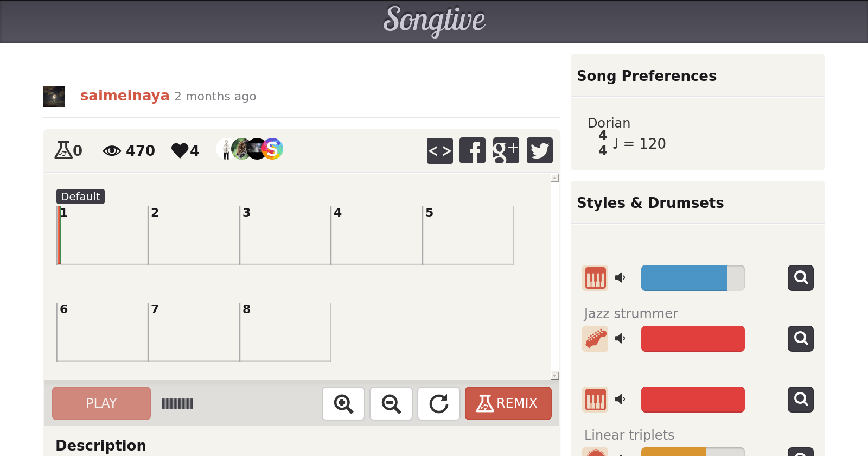The width and height of the screenshot is (868, 456).
Task: Open saimeinaya's profile link
Action: coord(125,96)
